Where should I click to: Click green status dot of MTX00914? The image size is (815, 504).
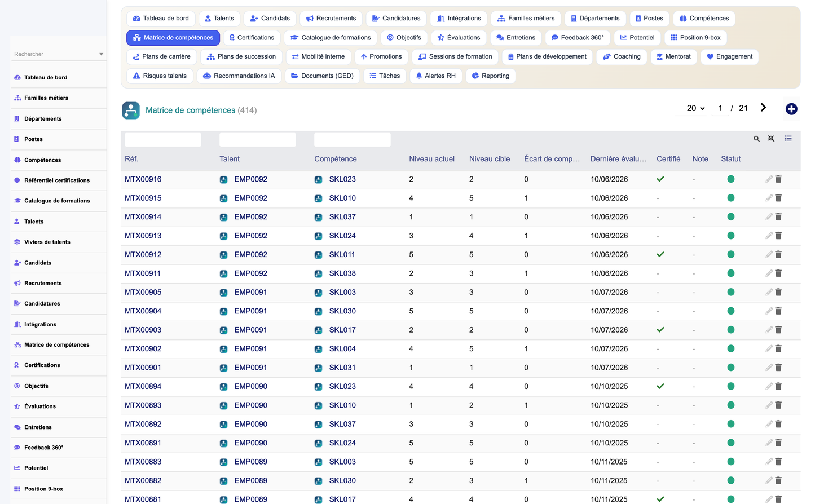coord(731,216)
